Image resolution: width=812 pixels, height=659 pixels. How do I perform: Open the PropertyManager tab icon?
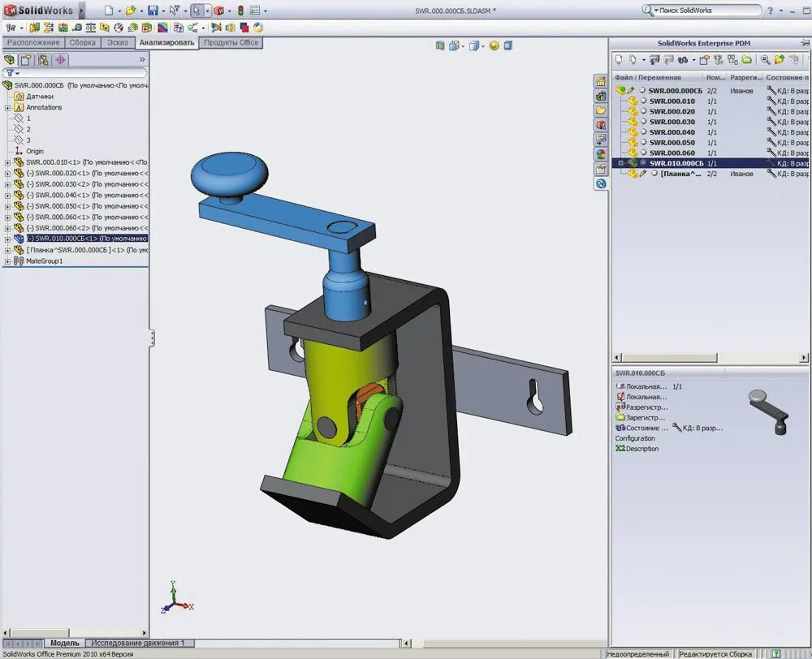[x=26, y=59]
